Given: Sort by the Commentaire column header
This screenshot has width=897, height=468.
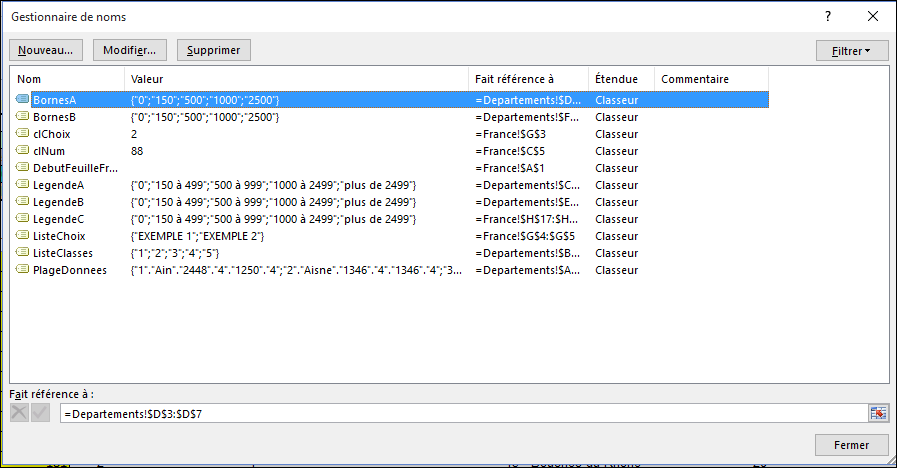Looking at the screenshot, I should (x=711, y=79).
